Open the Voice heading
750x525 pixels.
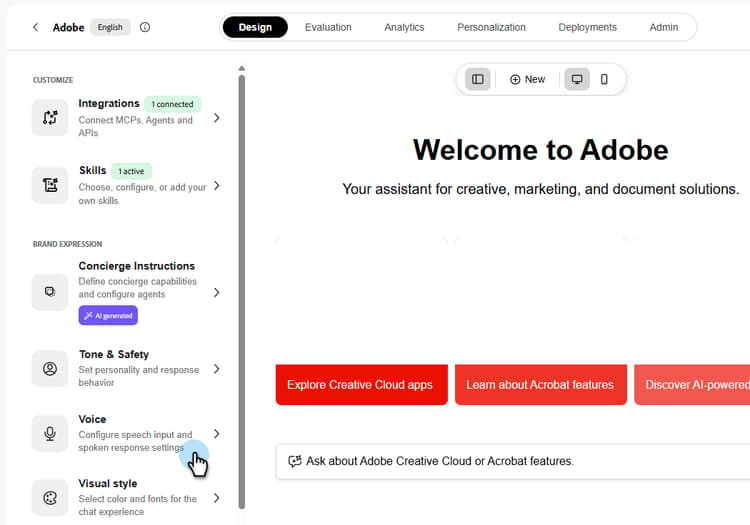(92, 419)
